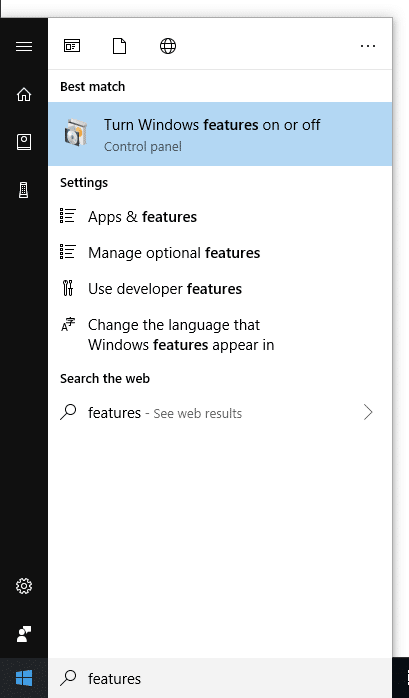
Task: Open Turn Windows features on or off
Action: pos(220,134)
